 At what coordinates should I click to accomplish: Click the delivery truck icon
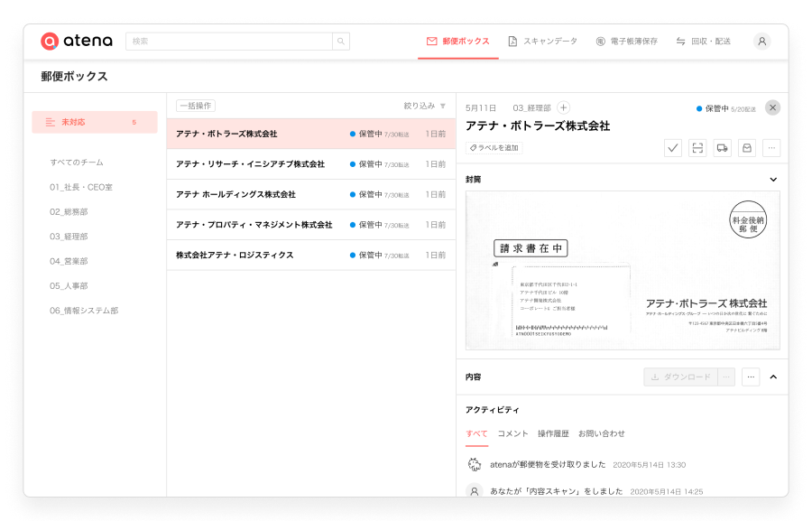(722, 148)
